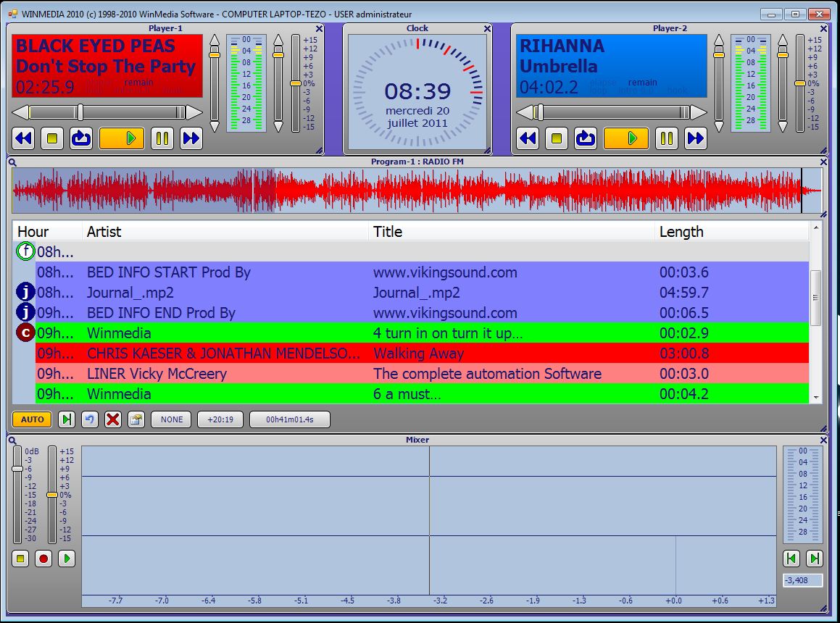Fast-forward the Rihanna track in Player-2
Screen dimensions: 840x623
coord(696,138)
